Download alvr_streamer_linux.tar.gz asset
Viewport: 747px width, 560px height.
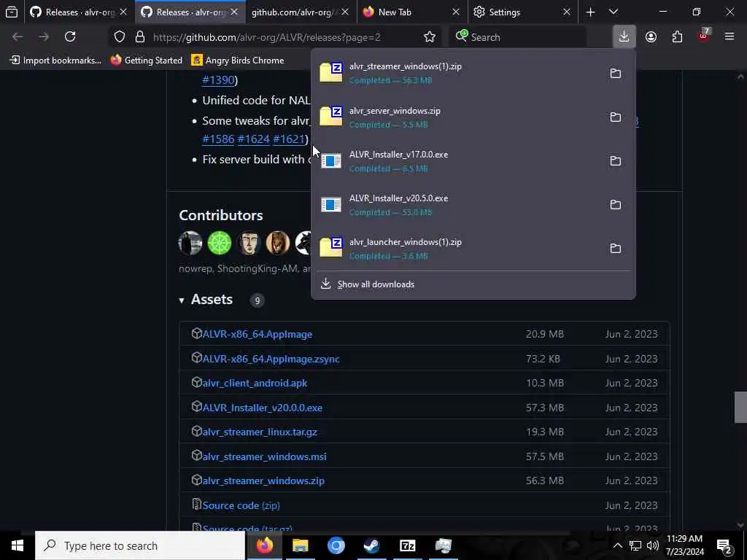click(260, 432)
